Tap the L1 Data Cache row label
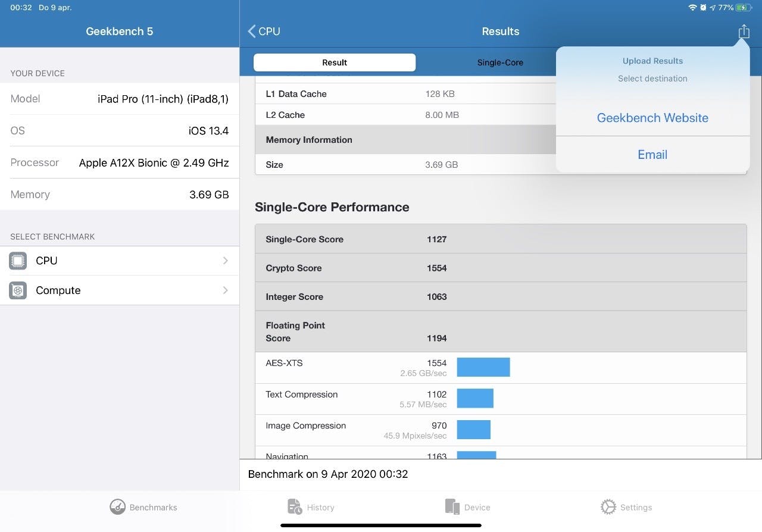 [296, 94]
